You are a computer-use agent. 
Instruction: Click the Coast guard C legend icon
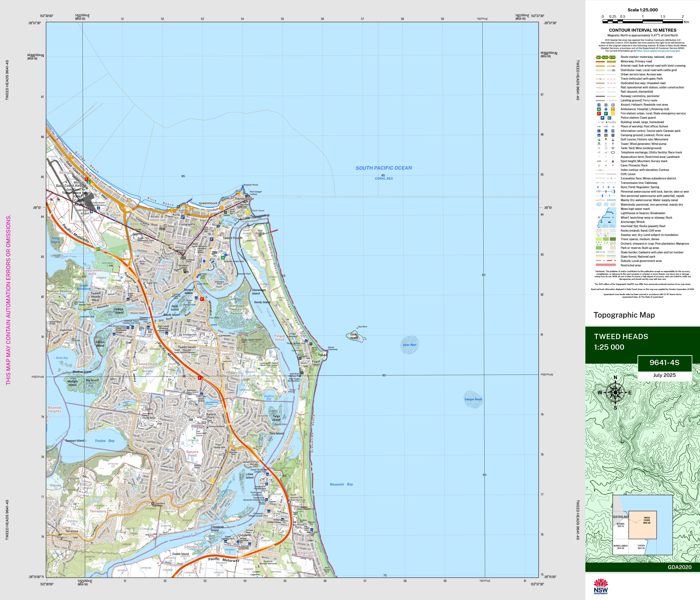[x=609, y=118]
